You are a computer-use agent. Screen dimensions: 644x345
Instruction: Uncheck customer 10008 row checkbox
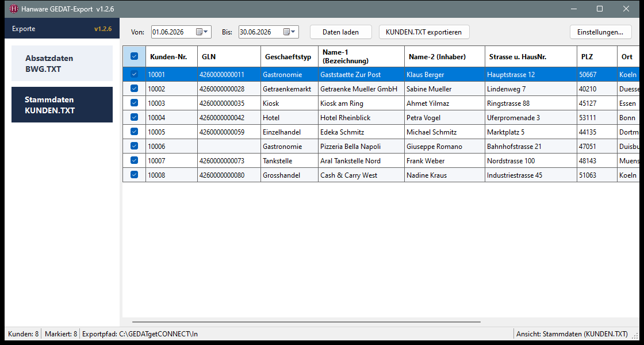pos(135,175)
